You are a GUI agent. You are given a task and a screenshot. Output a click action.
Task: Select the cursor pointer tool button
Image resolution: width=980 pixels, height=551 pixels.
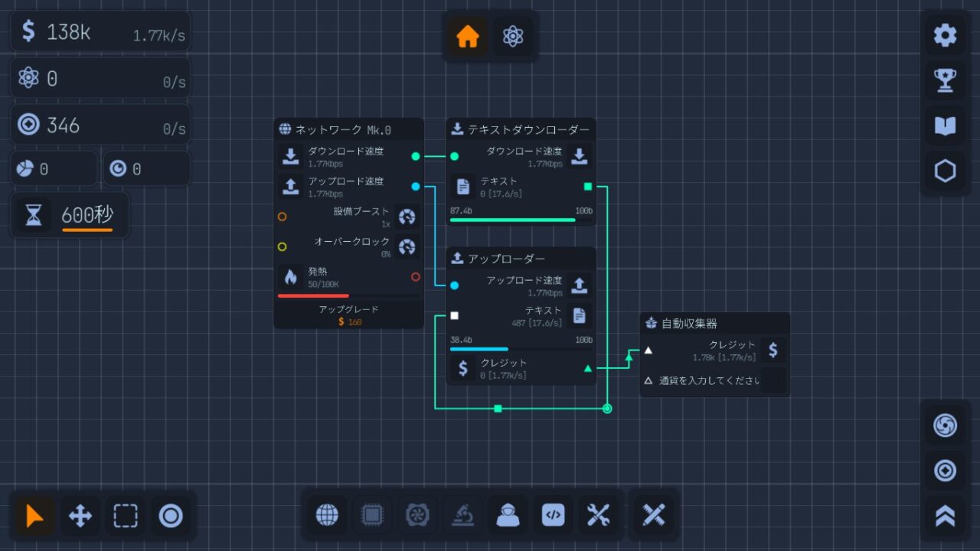pos(34,516)
